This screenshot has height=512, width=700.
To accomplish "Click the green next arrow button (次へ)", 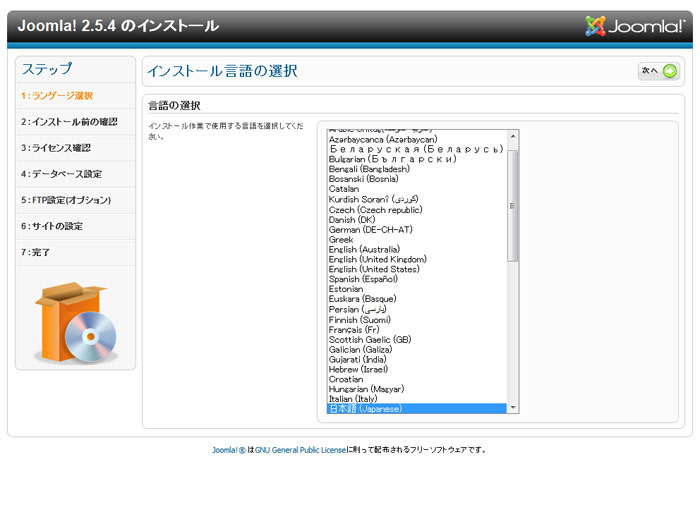I will tap(658, 71).
